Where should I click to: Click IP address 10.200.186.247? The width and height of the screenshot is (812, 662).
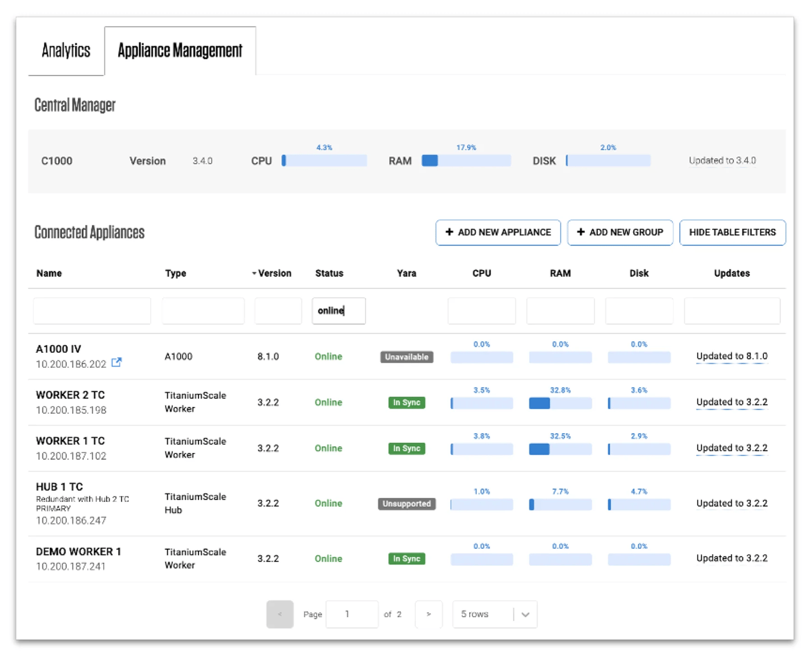pyautogui.click(x=71, y=520)
